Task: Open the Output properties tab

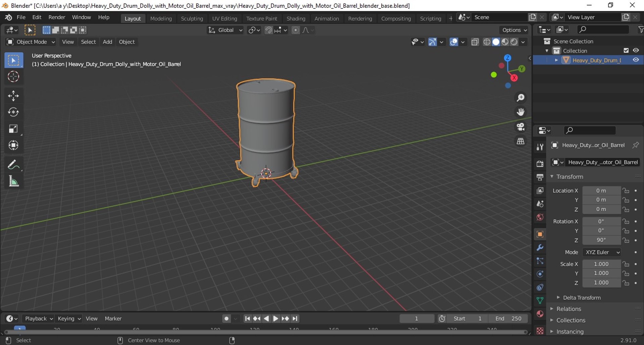Action: [540, 177]
